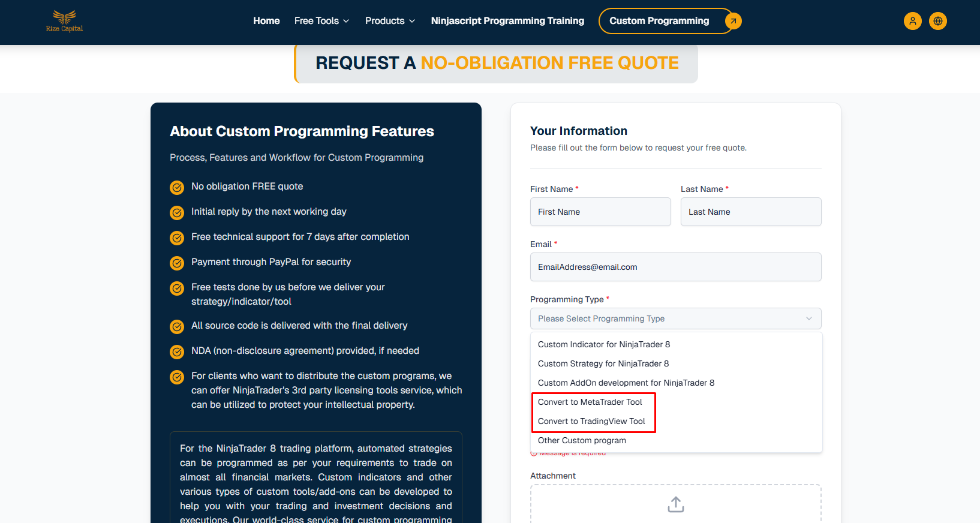Click check icon beside No obligation FREE quote

point(177,188)
